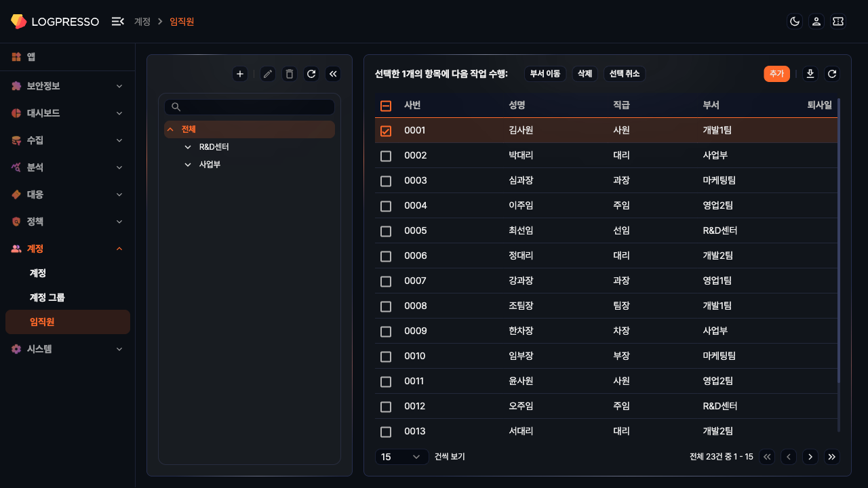The width and height of the screenshot is (868, 488).
Task: Click the add department plus icon
Action: click(x=240, y=74)
